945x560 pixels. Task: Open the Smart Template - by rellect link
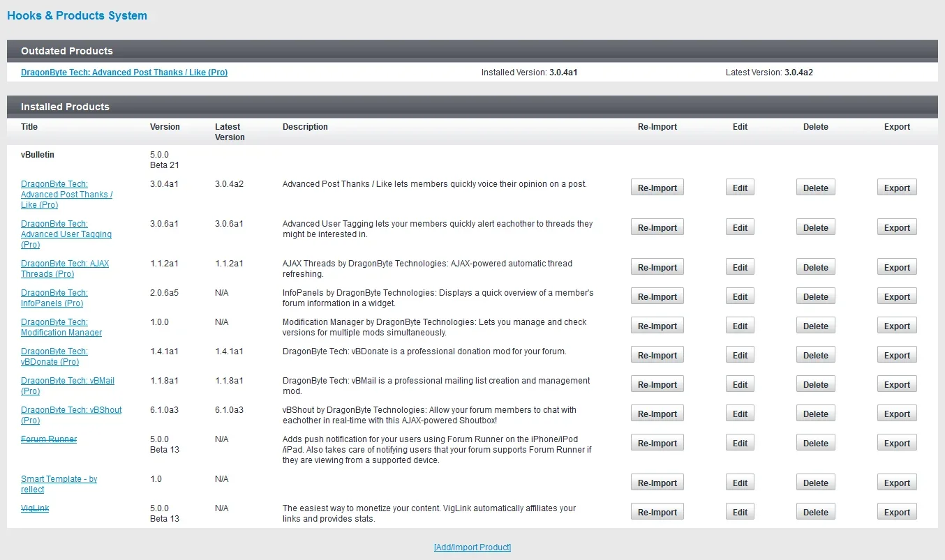[59, 484]
